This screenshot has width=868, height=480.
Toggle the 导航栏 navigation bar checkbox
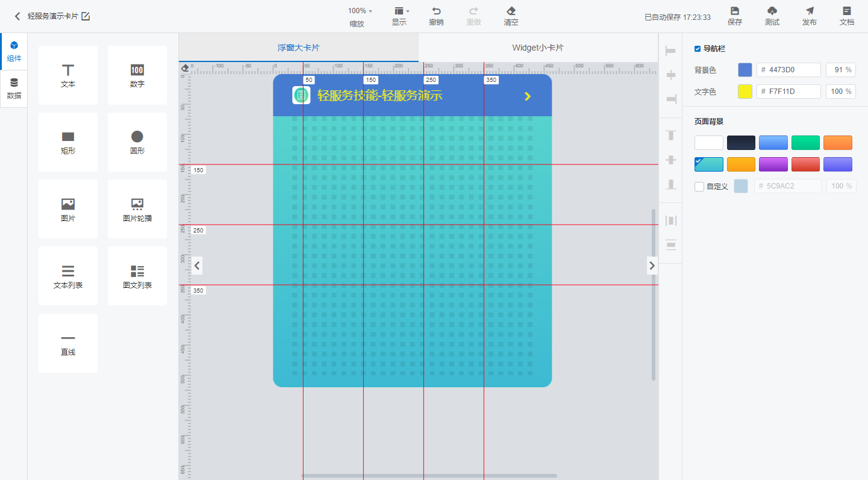(x=698, y=49)
